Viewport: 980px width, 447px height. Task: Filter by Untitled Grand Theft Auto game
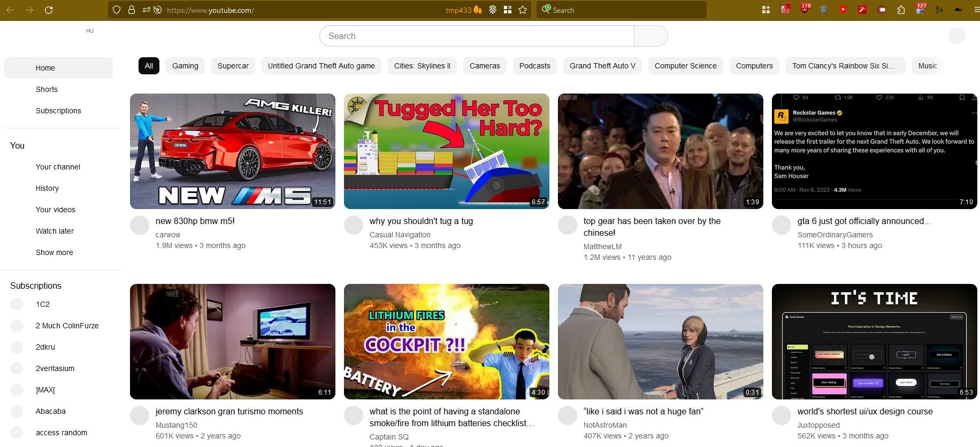[x=321, y=66]
